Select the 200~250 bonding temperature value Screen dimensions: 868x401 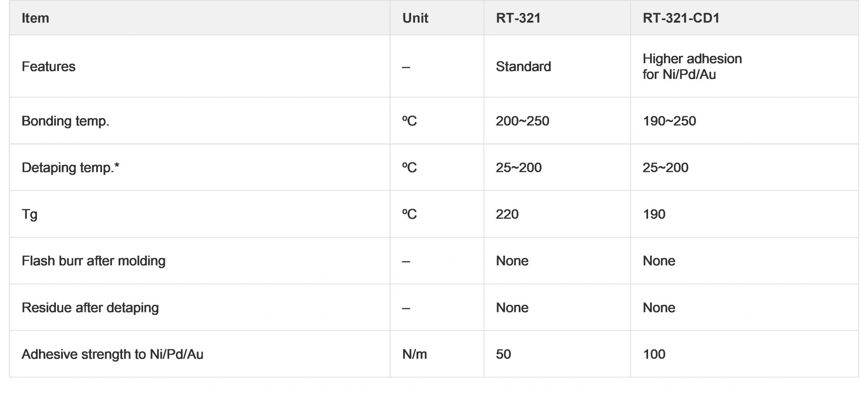click(x=522, y=121)
